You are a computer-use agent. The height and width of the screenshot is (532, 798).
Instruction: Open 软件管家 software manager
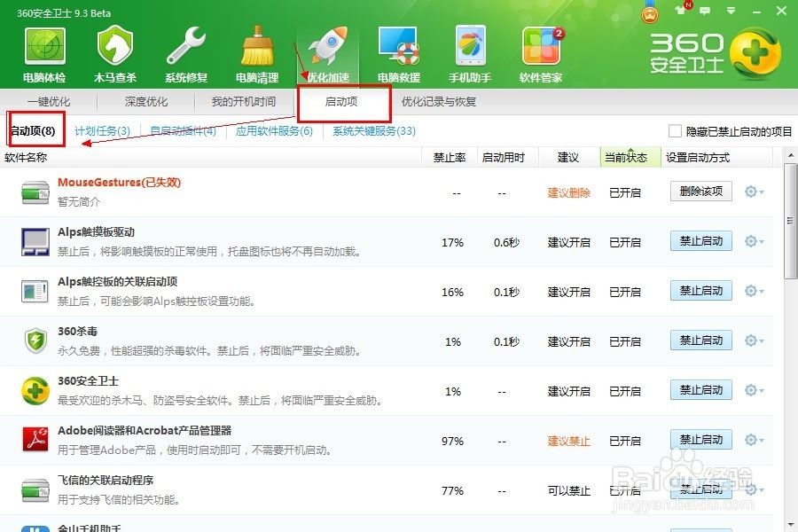pyautogui.click(x=540, y=46)
